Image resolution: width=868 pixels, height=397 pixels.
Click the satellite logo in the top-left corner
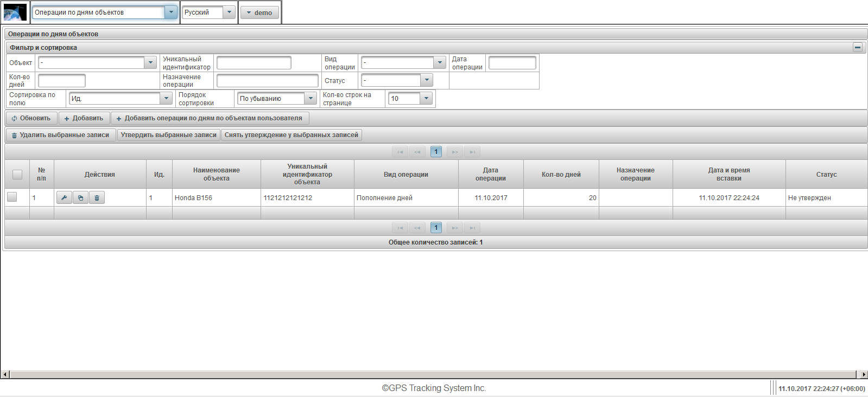(x=15, y=12)
